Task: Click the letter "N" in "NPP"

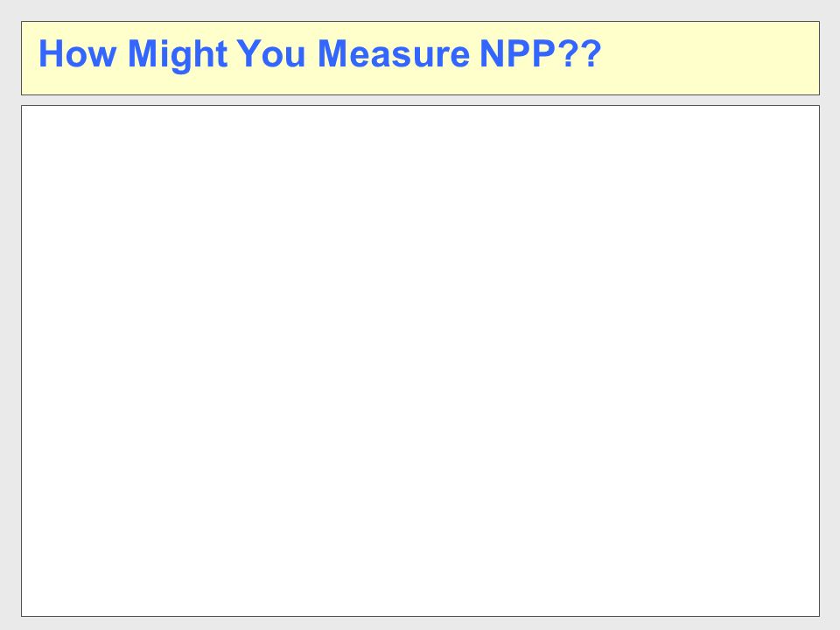Action: click(492, 54)
